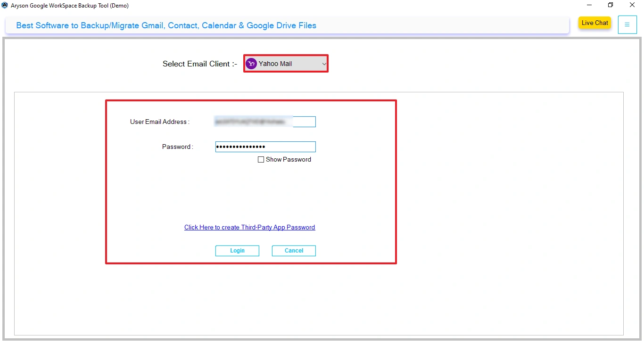Viewport: 644px width, 343px height.
Task: Click the Select Email Client label
Action: [x=199, y=64]
